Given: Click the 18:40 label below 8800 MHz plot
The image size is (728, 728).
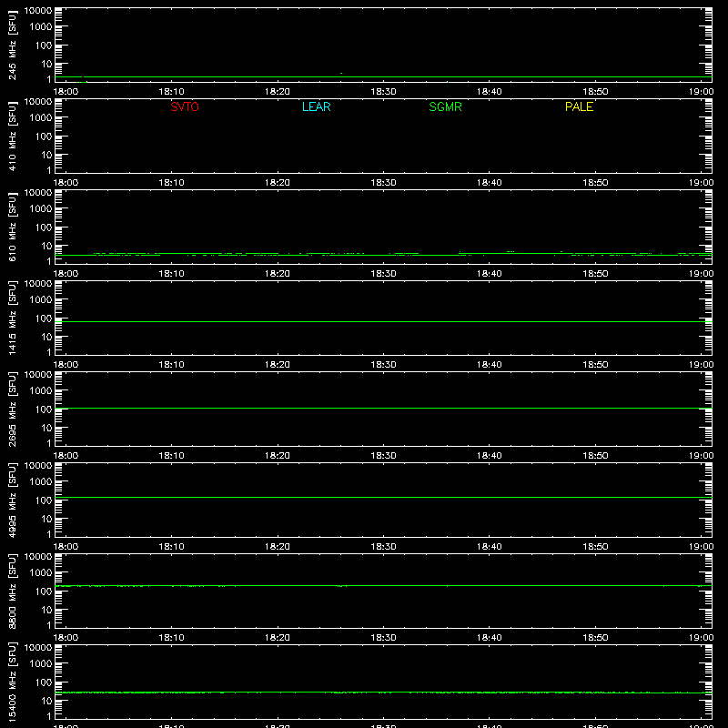Looking at the screenshot, I should [490, 638].
